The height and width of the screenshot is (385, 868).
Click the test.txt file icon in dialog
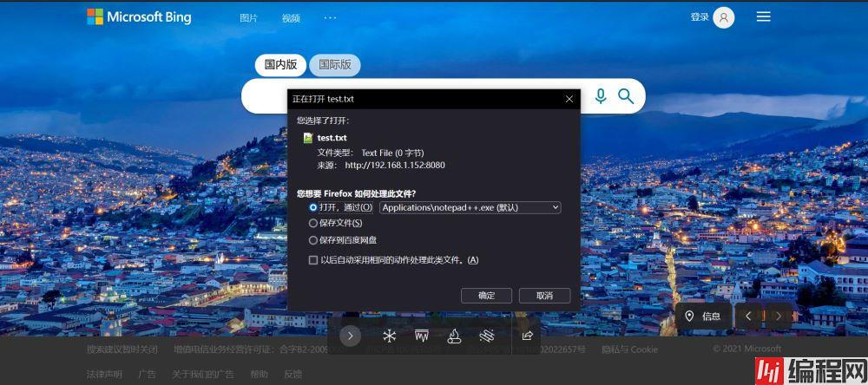coord(308,138)
